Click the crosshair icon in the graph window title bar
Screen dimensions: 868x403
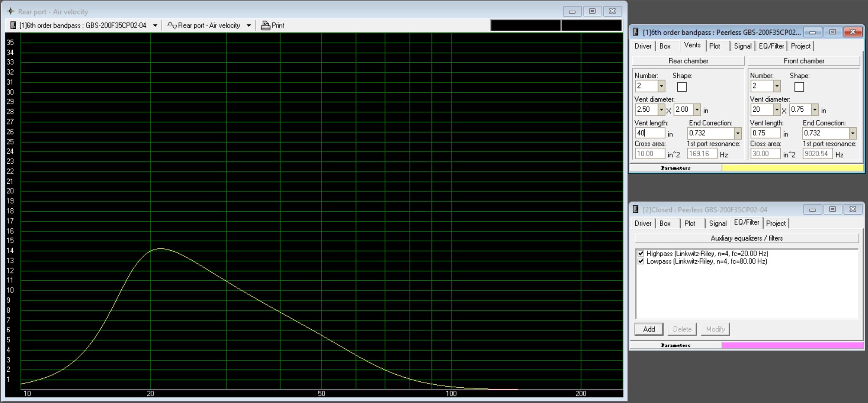point(11,11)
